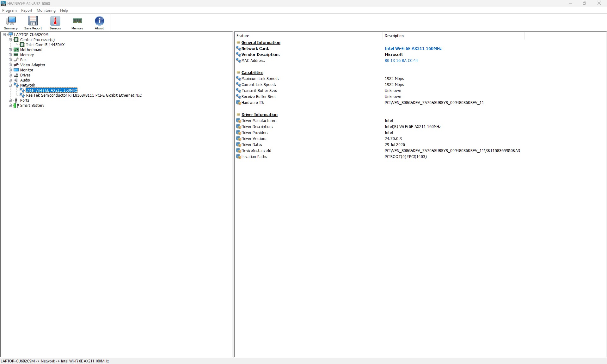Open the Program menu

tap(9, 10)
